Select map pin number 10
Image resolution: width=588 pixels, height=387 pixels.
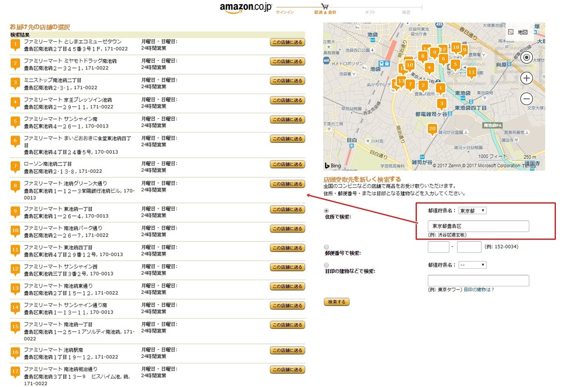[409, 65]
